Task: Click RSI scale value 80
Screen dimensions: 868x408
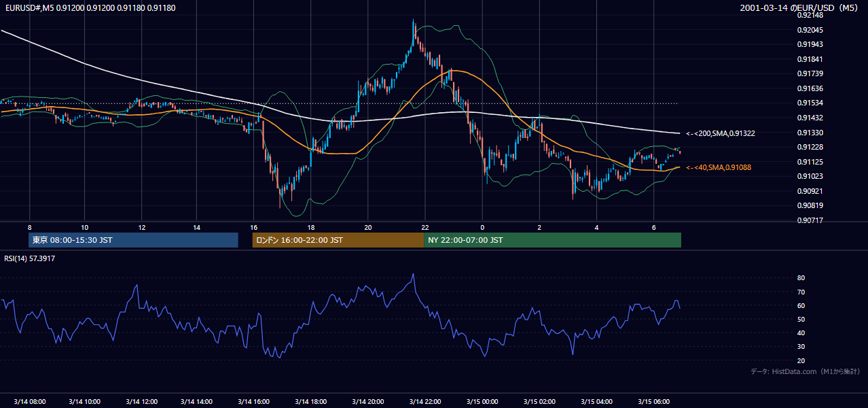Action: (x=801, y=278)
